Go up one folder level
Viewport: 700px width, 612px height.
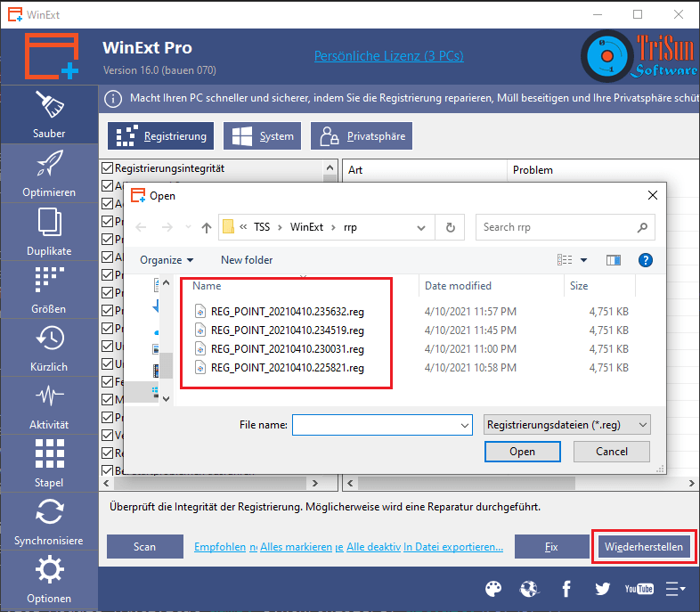click(207, 228)
